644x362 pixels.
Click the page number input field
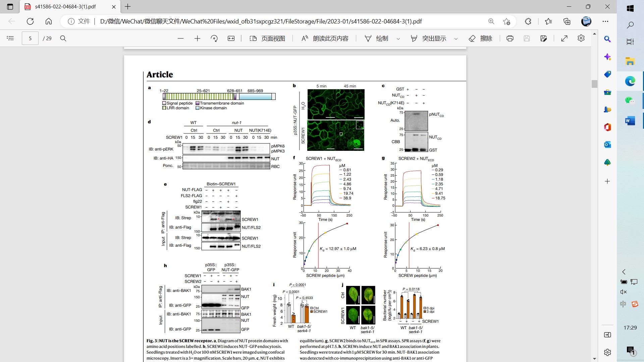click(x=30, y=39)
